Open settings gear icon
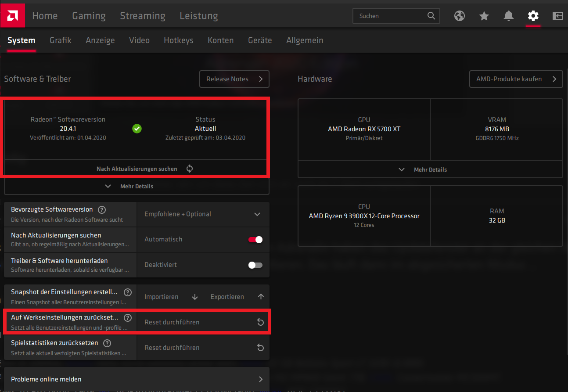 (533, 16)
